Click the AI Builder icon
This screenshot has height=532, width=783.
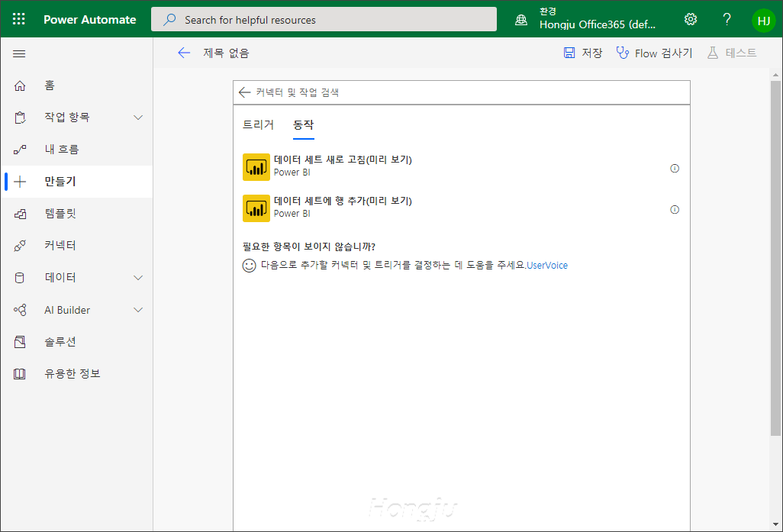point(20,310)
